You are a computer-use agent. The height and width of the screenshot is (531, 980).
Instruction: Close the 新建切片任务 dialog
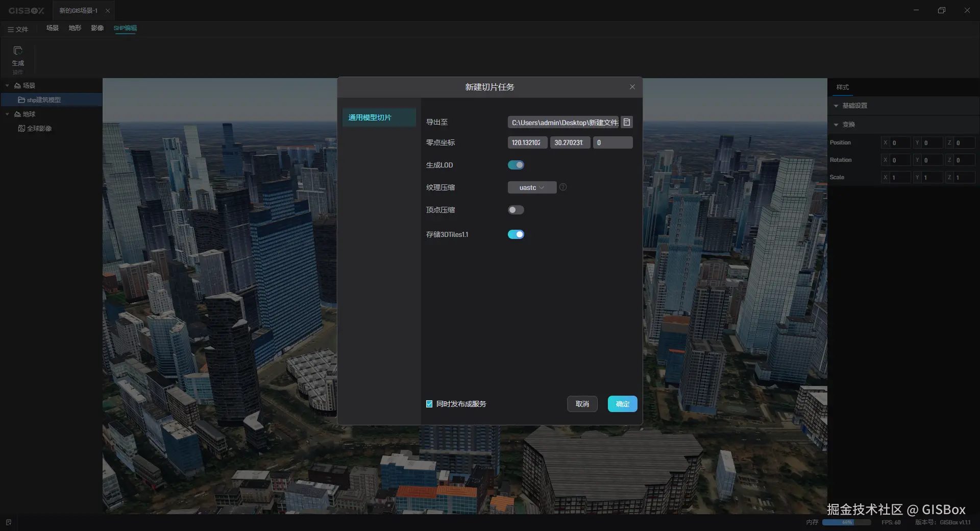pos(632,87)
